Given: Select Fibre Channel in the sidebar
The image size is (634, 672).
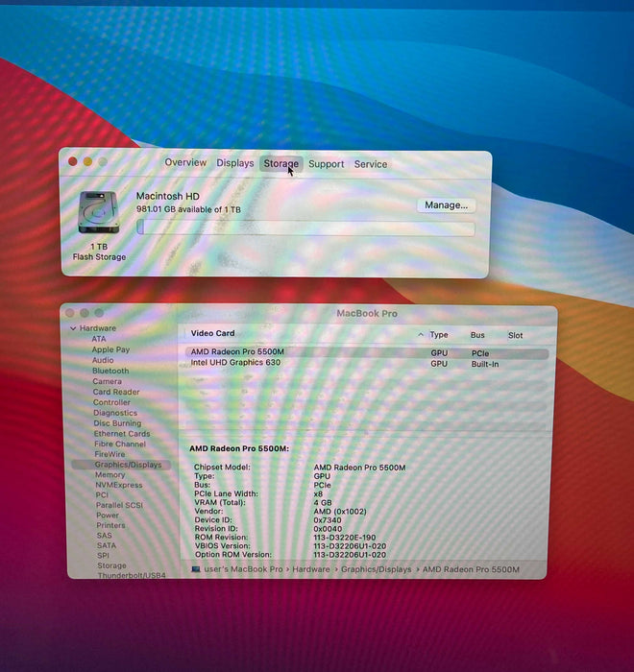Looking at the screenshot, I should click(x=120, y=444).
